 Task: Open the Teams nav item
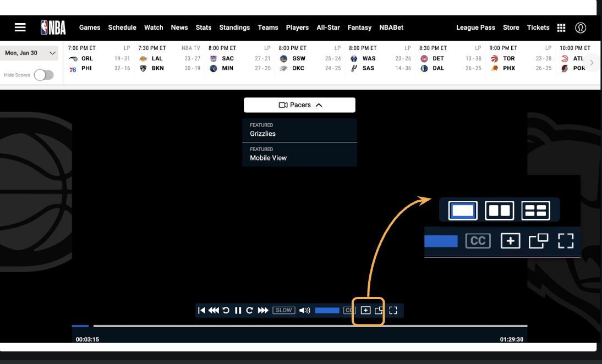tap(268, 27)
